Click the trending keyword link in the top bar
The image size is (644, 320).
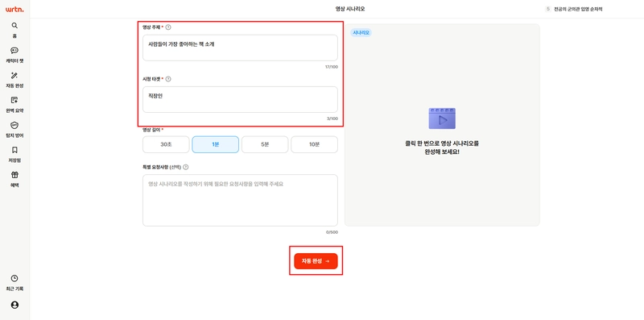coord(578,9)
